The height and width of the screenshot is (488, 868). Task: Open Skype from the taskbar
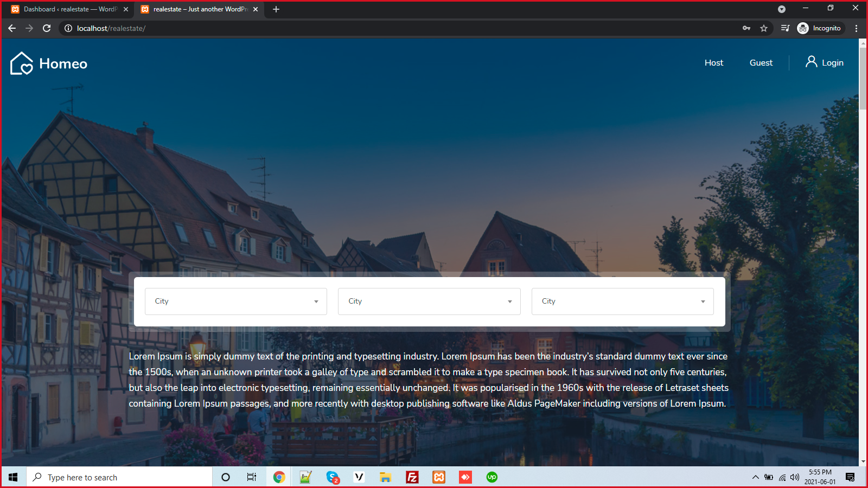point(333,477)
